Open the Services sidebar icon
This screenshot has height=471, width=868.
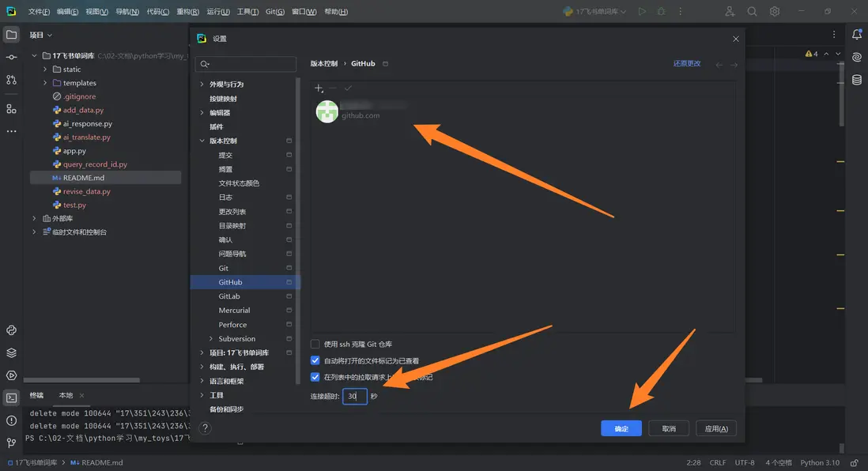11,375
